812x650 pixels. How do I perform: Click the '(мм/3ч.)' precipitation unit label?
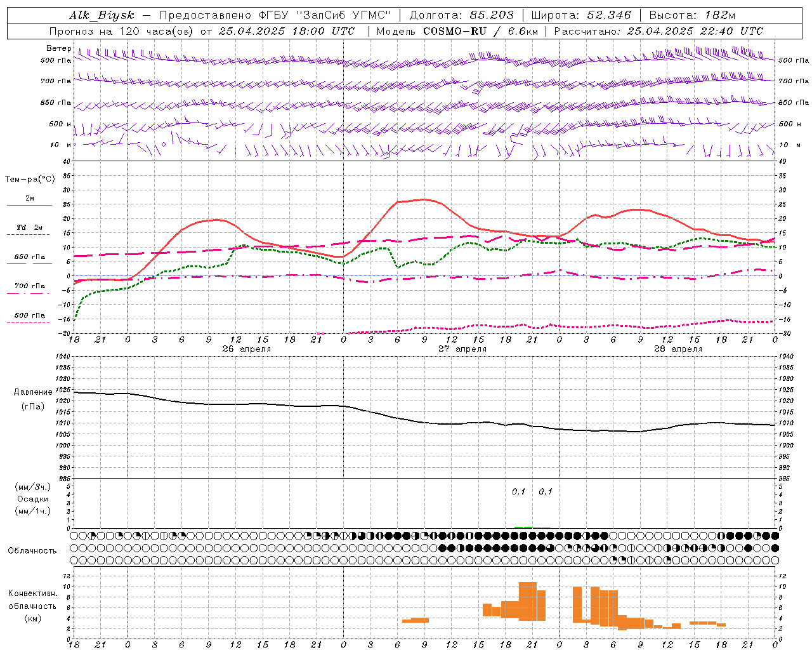point(33,487)
